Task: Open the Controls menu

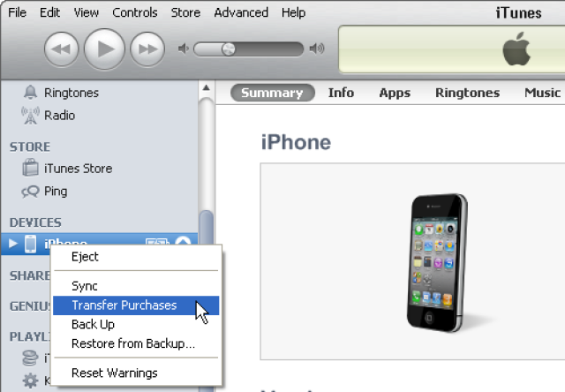Action: coord(135,12)
